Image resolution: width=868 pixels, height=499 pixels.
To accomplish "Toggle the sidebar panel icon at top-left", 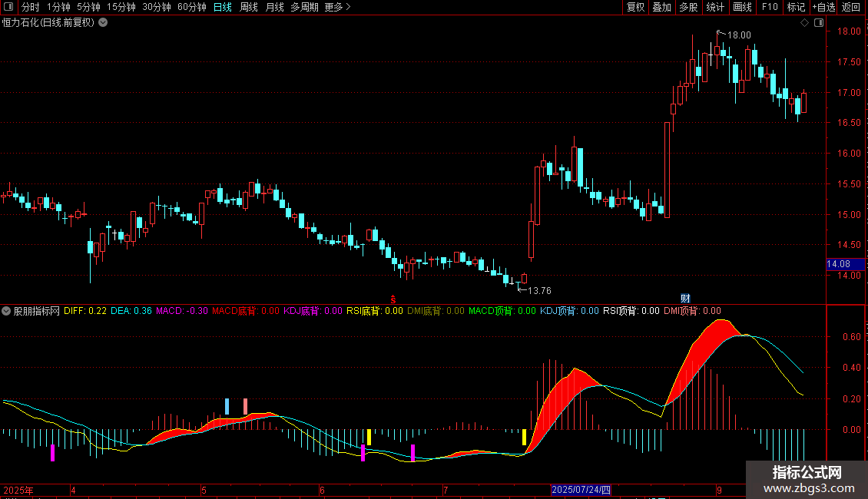I will pos(8,7).
